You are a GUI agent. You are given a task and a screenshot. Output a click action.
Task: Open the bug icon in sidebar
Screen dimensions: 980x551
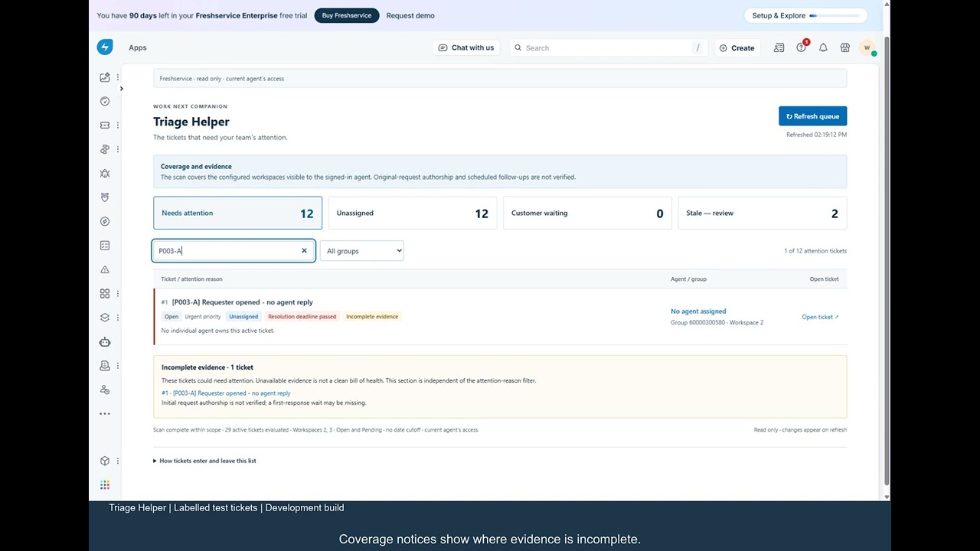[x=105, y=174]
